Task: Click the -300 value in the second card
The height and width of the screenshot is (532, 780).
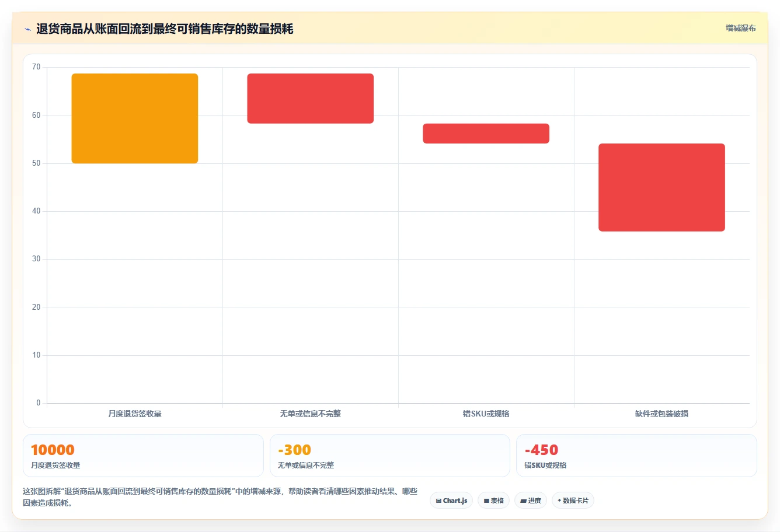Action: [x=294, y=450]
